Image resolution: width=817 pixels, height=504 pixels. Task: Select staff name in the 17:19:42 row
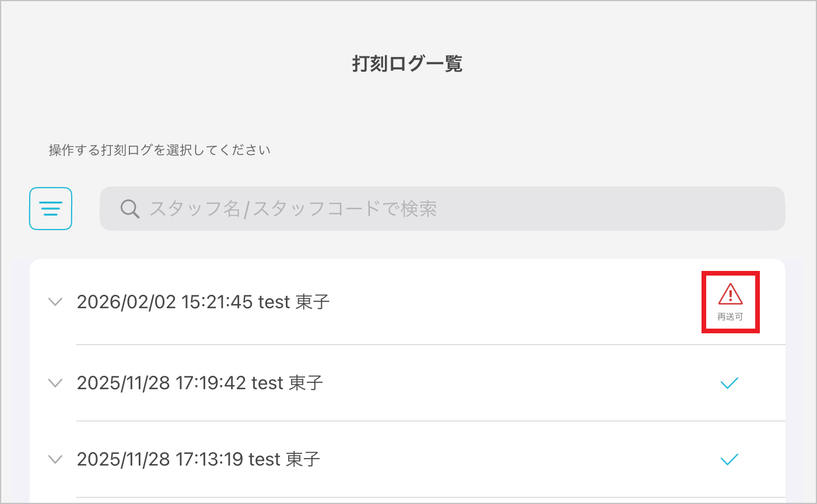tap(287, 383)
